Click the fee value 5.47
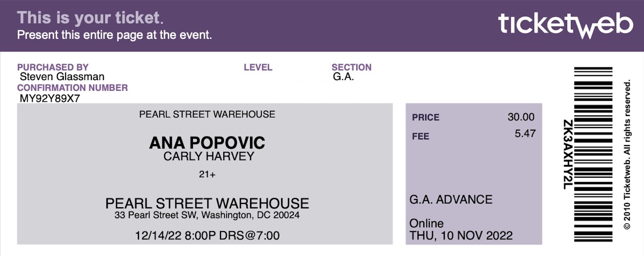 pyautogui.click(x=525, y=134)
